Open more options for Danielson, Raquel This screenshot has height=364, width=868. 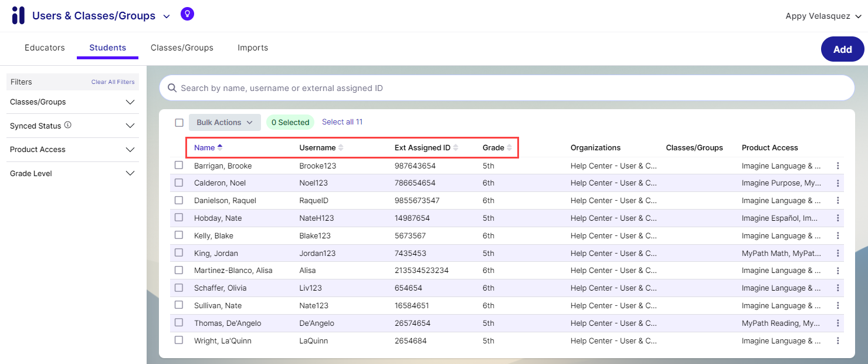[838, 201]
